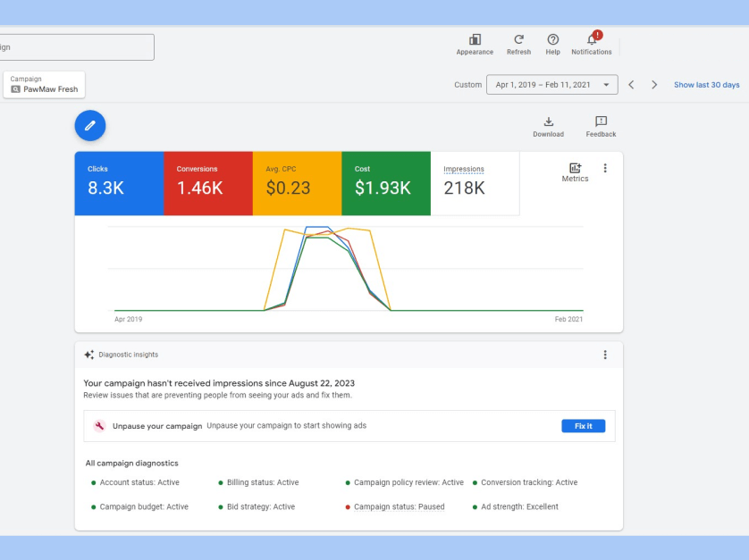Open the chart card three-dot menu
This screenshot has height=560, width=749.
click(x=605, y=168)
